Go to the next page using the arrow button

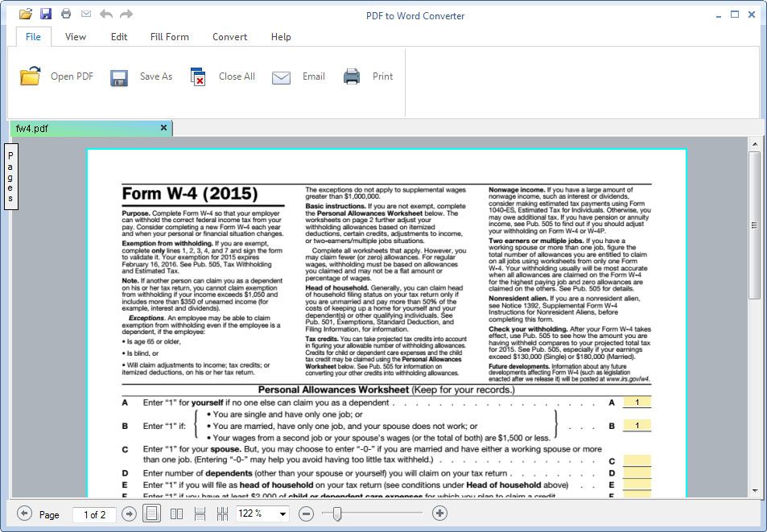pyautogui.click(x=129, y=514)
